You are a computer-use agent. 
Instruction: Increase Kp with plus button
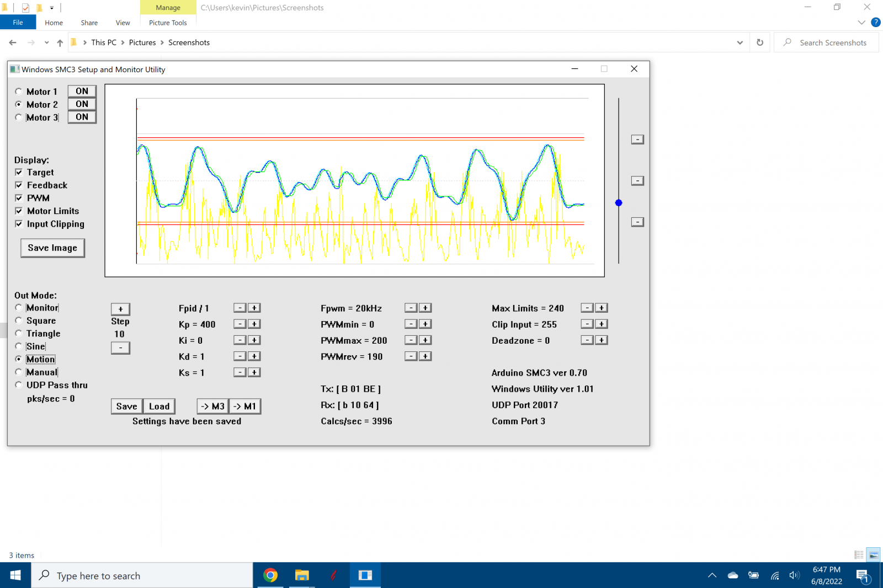254,324
